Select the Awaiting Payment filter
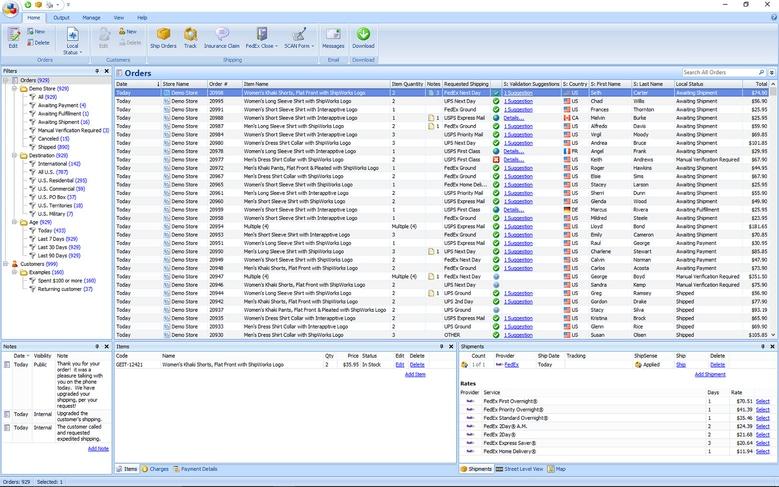 (62, 105)
